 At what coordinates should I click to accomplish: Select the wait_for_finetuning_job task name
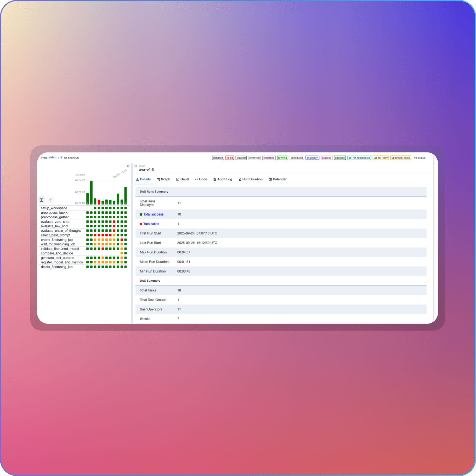pos(58,244)
